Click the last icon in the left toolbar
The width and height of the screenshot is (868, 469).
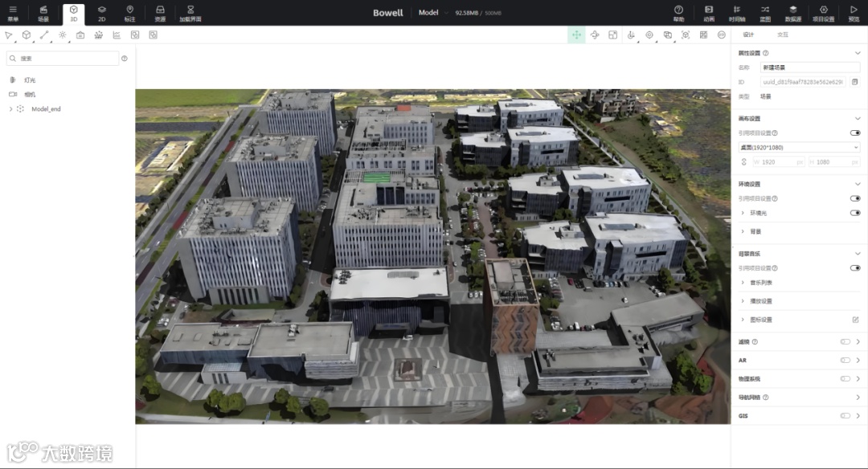[154, 35]
